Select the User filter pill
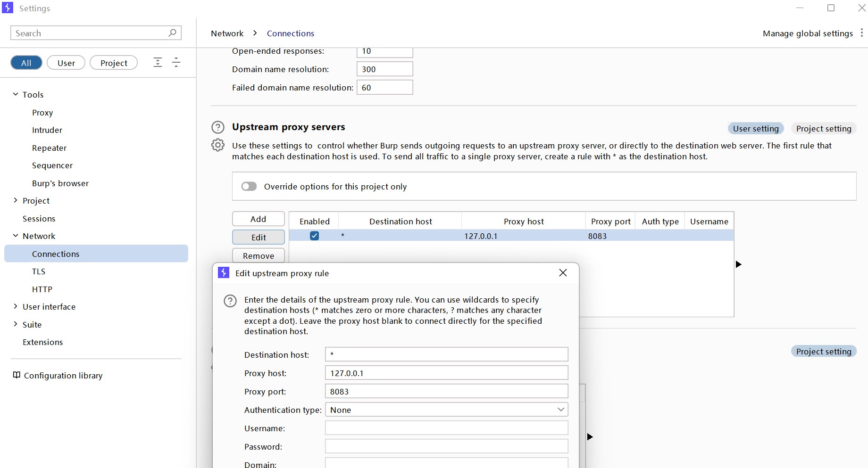 tap(66, 63)
